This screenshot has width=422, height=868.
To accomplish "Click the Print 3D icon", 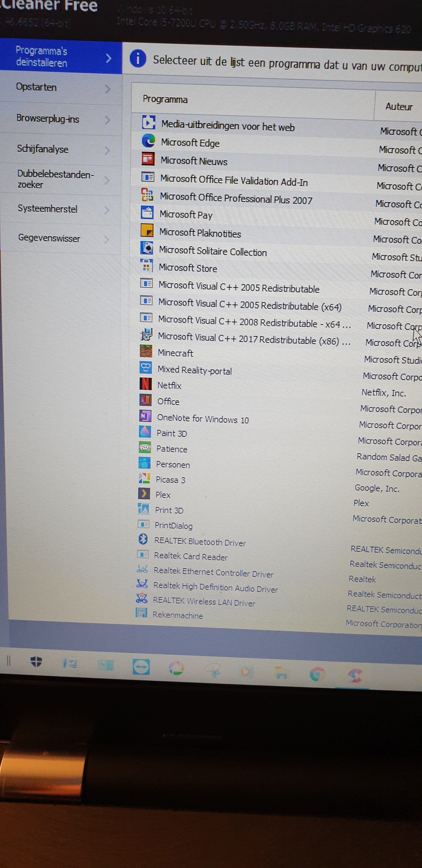I will pyautogui.click(x=144, y=509).
